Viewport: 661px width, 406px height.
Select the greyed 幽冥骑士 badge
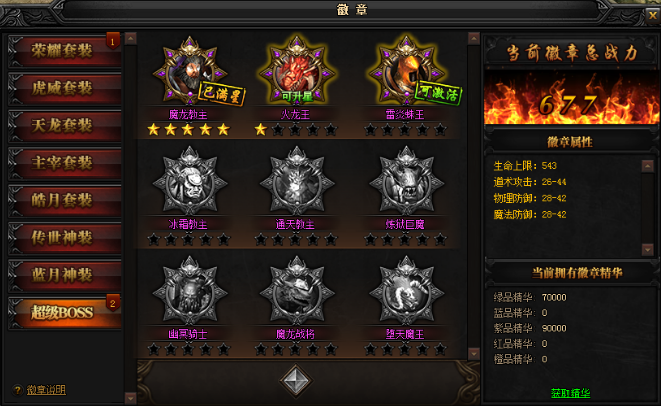pyautogui.click(x=190, y=290)
